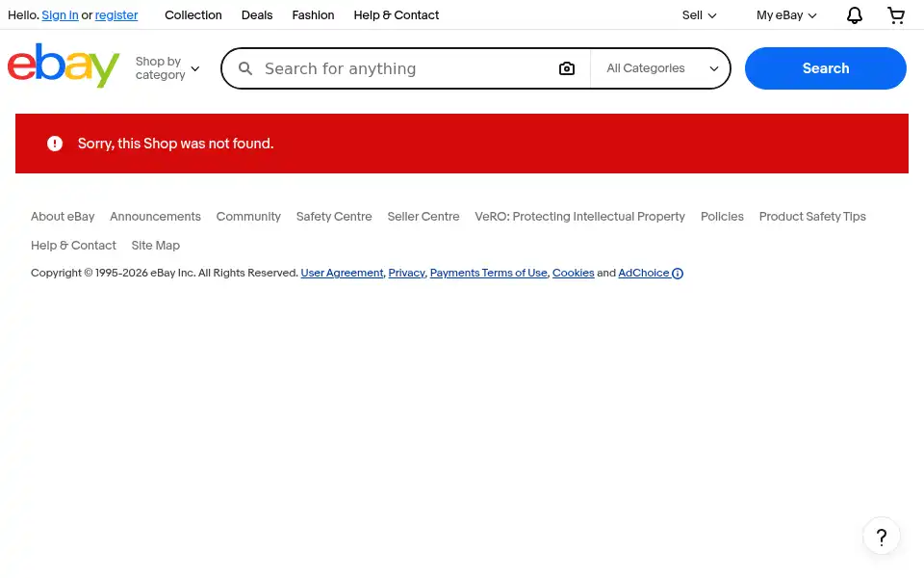Open the Privacy link
This screenshot has height=578, width=924.
(x=406, y=273)
